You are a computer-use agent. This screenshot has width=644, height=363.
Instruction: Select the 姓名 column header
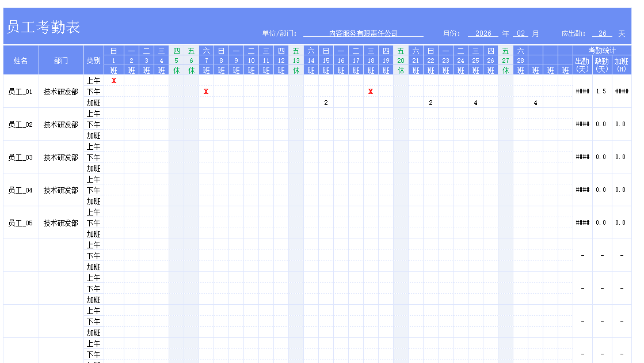[21, 60]
